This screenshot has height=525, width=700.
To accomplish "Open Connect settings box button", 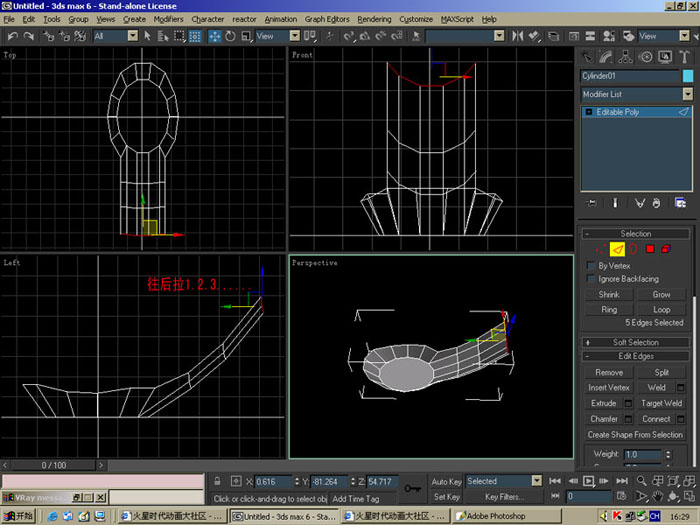I will click(x=680, y=419).
